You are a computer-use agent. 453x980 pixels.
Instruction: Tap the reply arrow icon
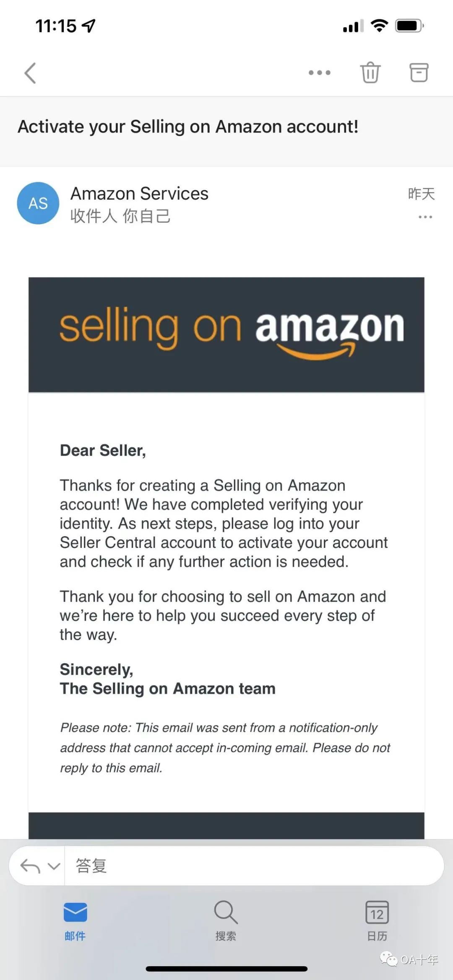[x=30, y=866]
